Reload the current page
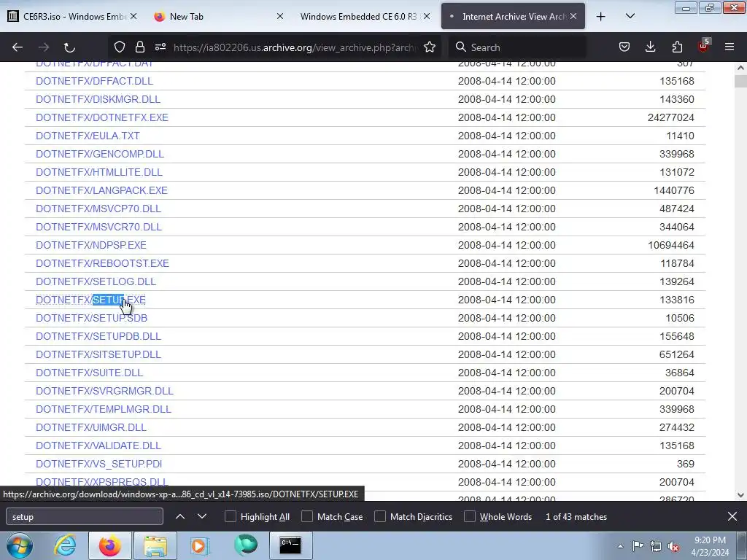The image size is (747, 560). tap(69, 47)
